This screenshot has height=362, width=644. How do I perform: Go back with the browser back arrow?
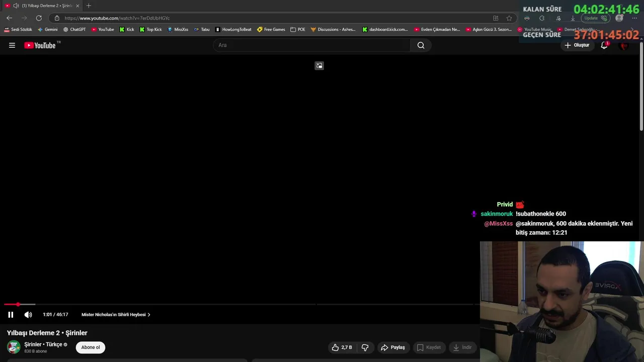[9, 18]
